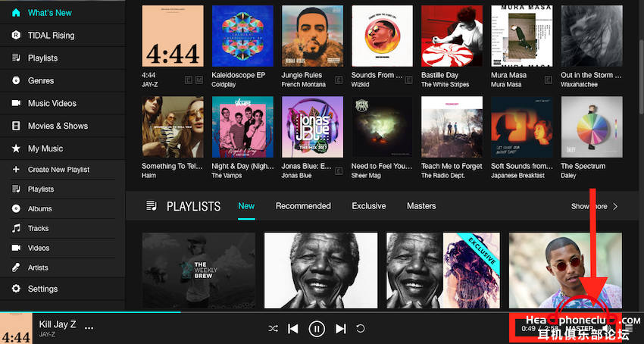644x344 pixels.
Task: Open TIDAL Rising section
Action: pyautogui.click(x=62, y=36)
